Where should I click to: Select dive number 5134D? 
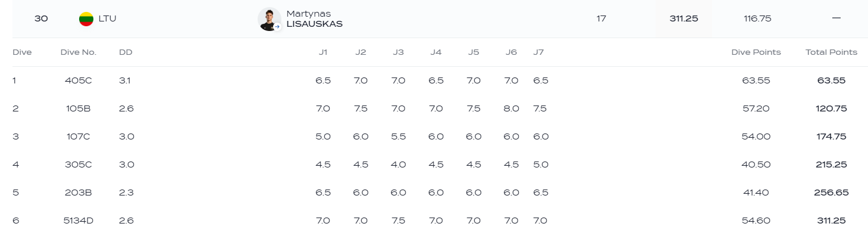79,221
